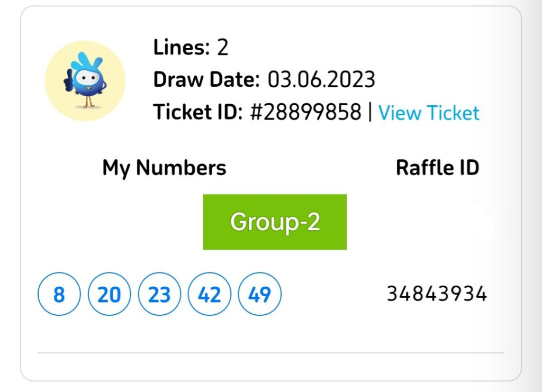Tap the number 20 ball

pyautogui.click(x=109, y=294)
